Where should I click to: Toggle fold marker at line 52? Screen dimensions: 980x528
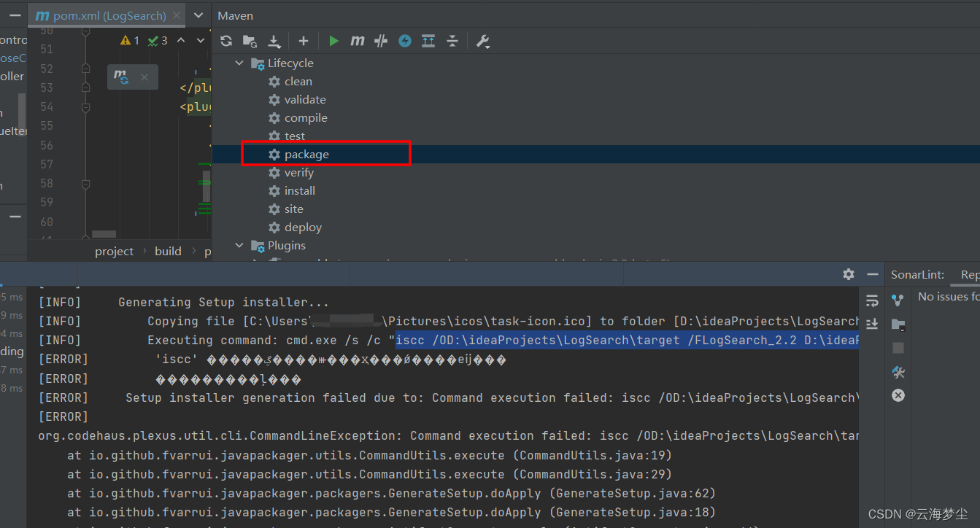coord(85,69)
